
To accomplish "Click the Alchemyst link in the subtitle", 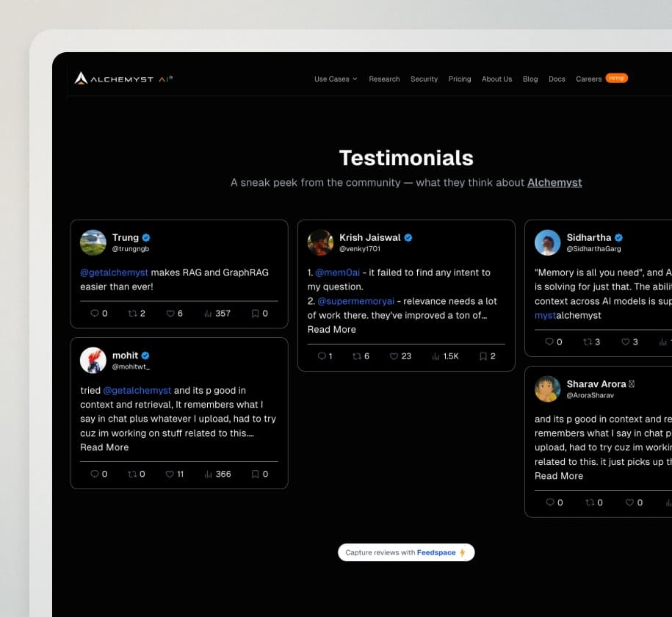I will click(554, 182).
